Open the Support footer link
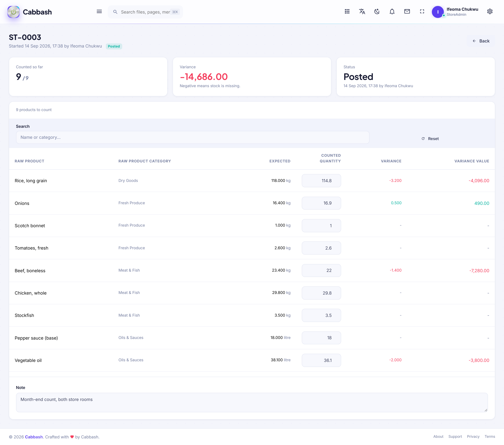Viewport: 504px width, 445px height. tap(455, 437)
